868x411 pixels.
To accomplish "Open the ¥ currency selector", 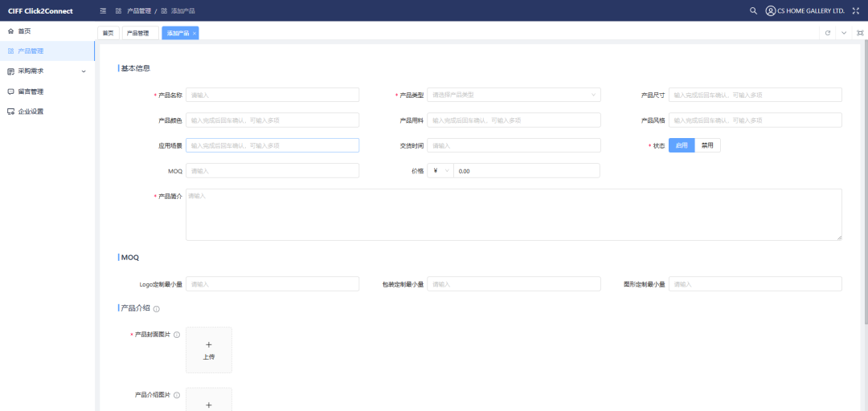I will (x=441, y=171).
